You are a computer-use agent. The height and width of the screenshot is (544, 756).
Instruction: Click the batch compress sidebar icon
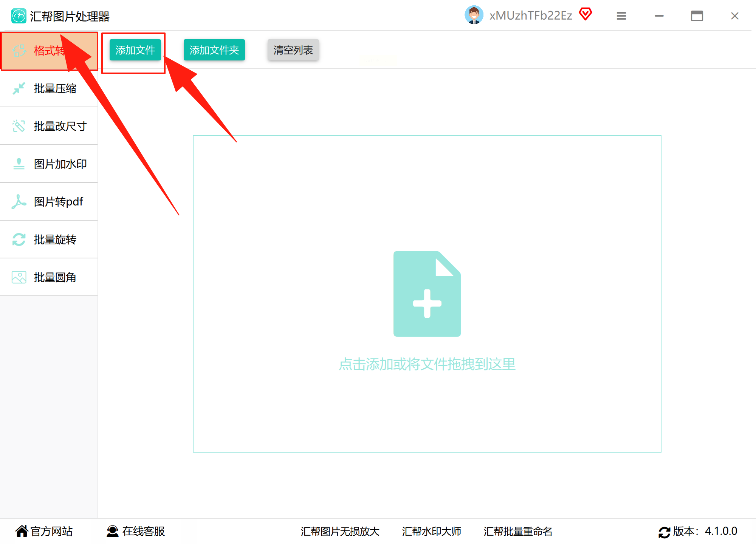(19, 88)
